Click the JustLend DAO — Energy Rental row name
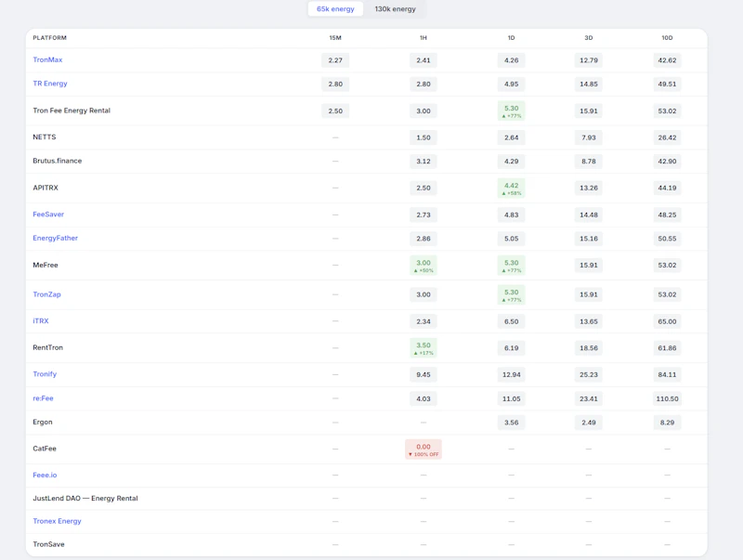 [x=85, y=498]
